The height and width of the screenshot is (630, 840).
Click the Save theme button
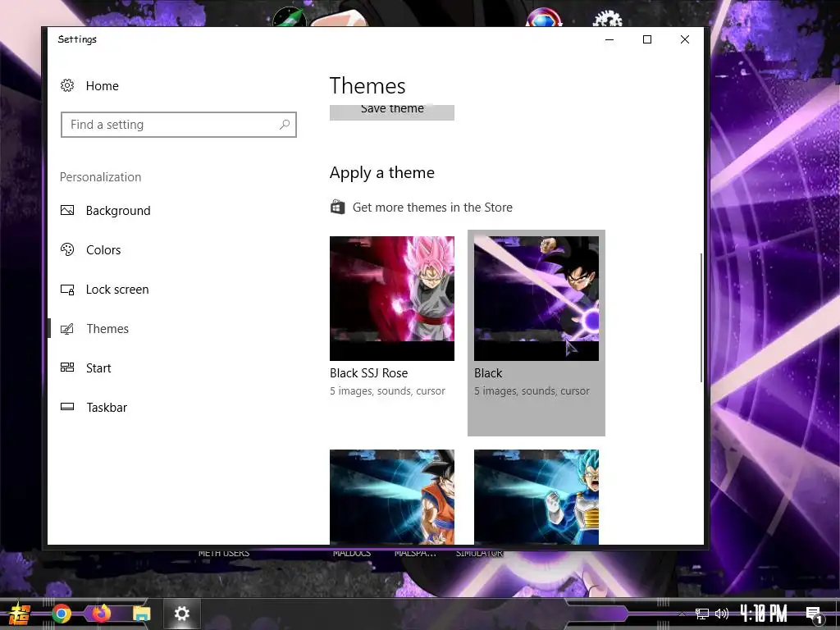point(391,112)
